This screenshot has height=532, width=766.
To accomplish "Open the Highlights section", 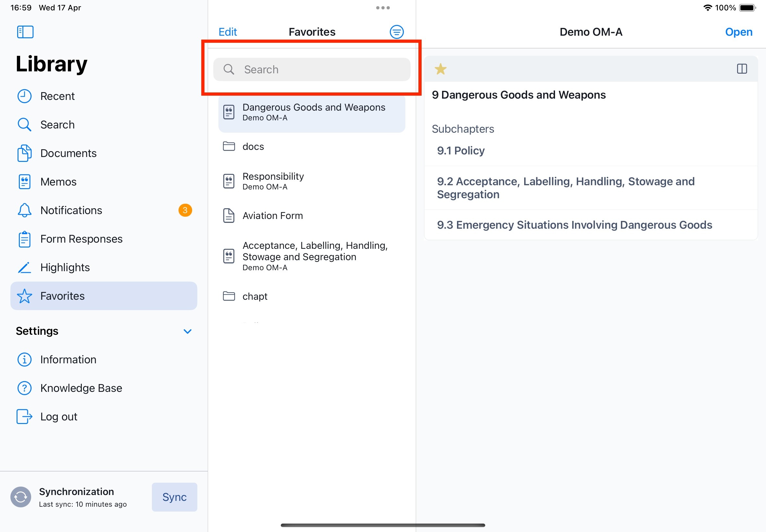I will (65, 268).
